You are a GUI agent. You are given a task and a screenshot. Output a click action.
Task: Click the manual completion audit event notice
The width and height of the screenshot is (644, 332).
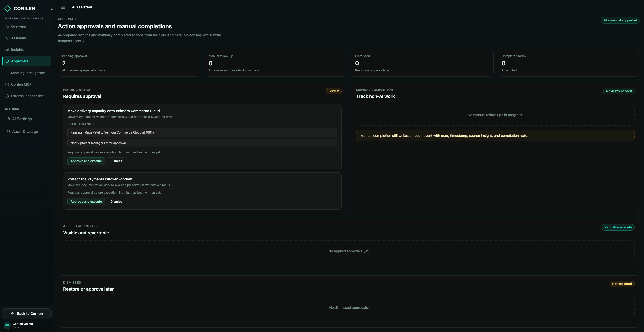click(495, 136)
